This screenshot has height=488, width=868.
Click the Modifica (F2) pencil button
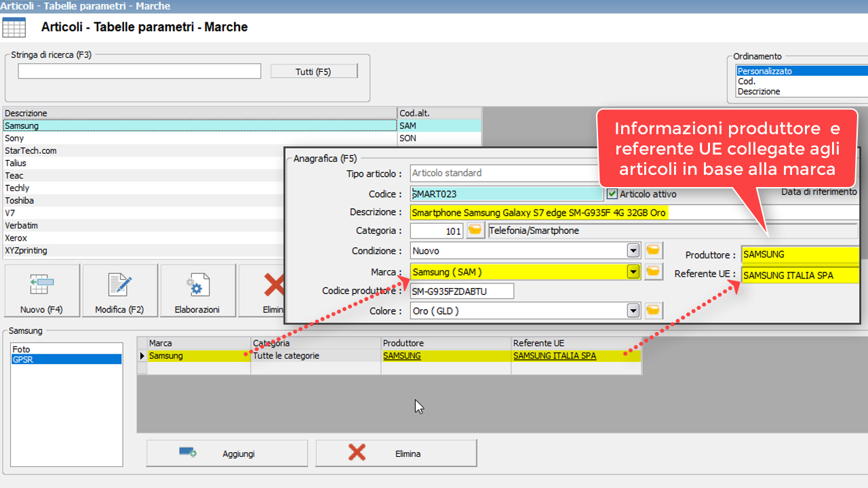[x=120, y=290]
